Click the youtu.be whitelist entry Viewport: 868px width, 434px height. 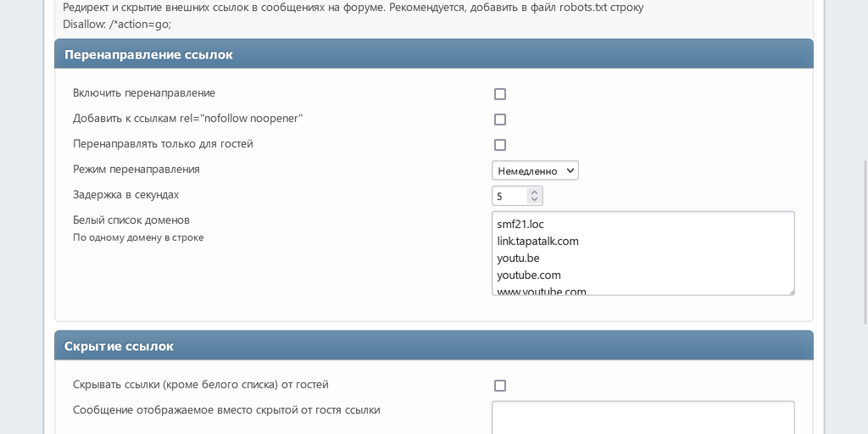click(518, 259)
